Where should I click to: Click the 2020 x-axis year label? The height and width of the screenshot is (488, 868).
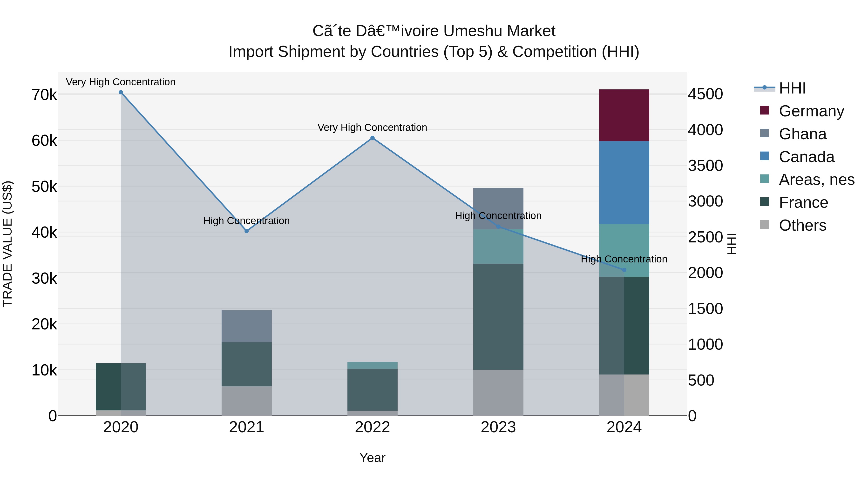point(121,427)
